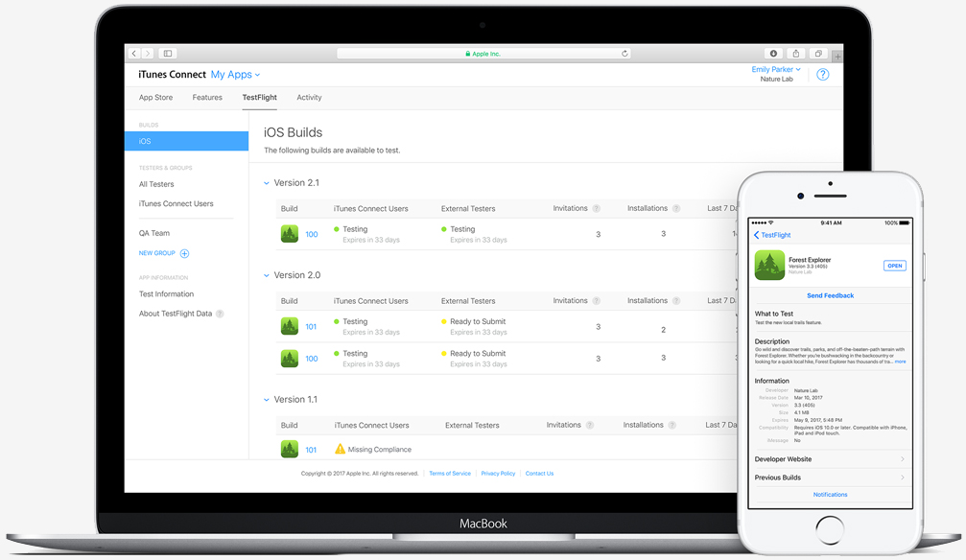
Task: Click plus icon next to New Group
Action: pyautogui.click(x=184, y=253)
